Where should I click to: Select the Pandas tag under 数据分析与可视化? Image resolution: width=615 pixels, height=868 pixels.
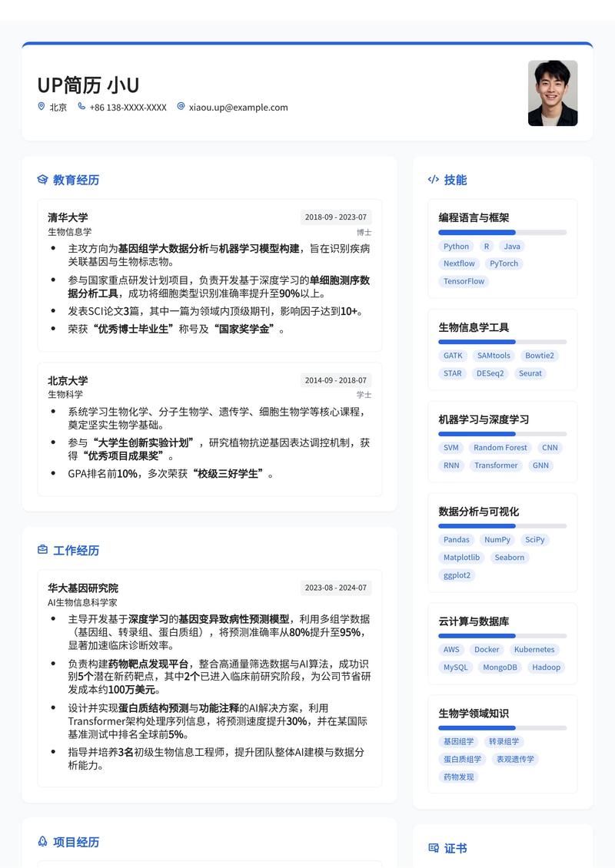[457, 539]
